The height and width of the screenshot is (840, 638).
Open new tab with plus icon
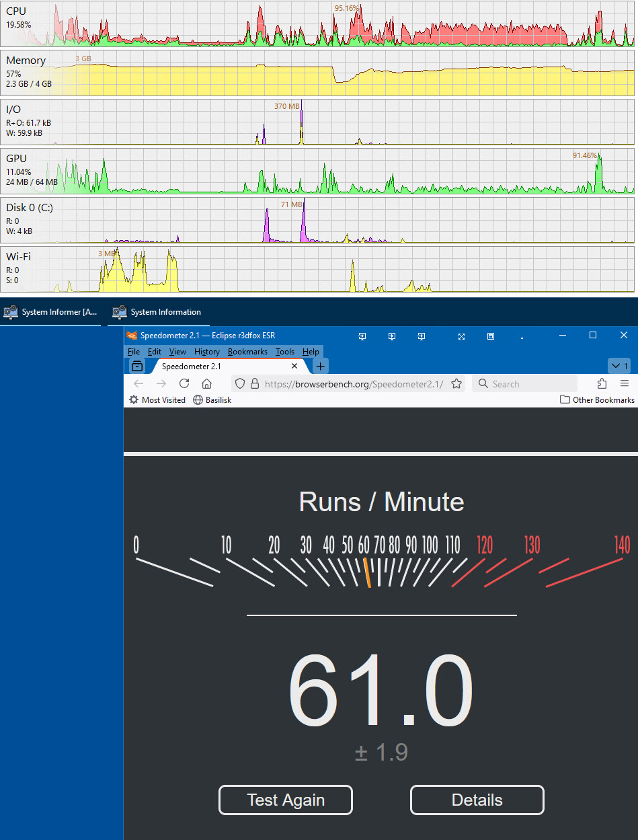(x=321, y=366)
